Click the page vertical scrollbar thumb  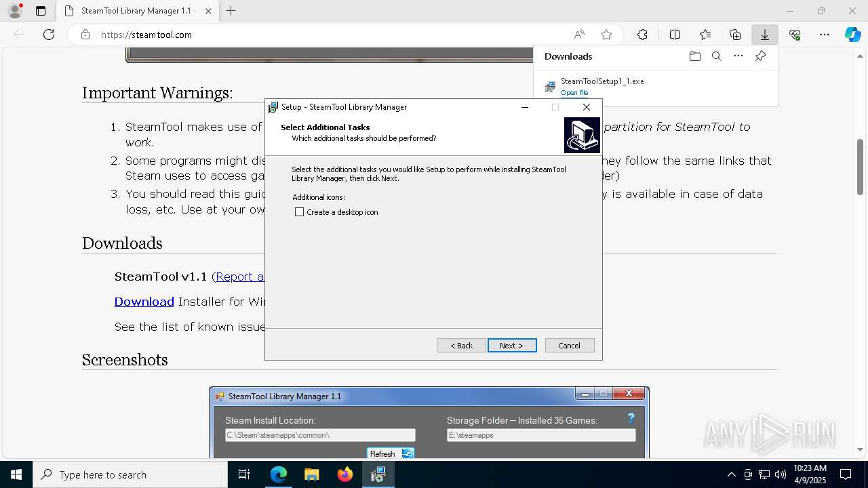[861, 167]
